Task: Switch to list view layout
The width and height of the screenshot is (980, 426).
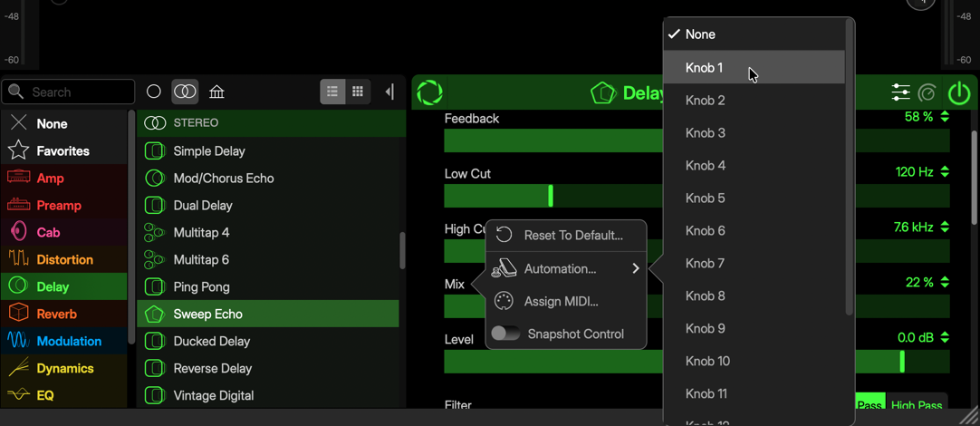Action: coord(332,92)
